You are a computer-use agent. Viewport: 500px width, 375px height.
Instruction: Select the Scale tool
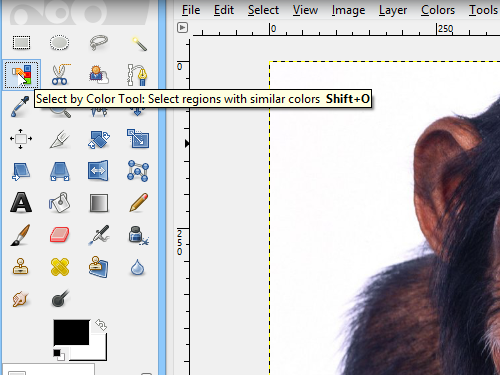[x=138, y=139]
